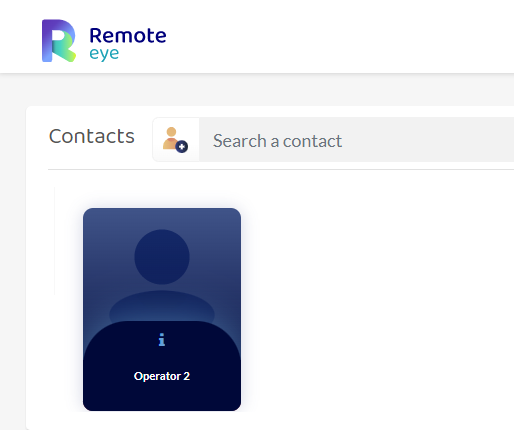View Operator 2 info icon
Screen dimensions: 514x430
[162, 340]
